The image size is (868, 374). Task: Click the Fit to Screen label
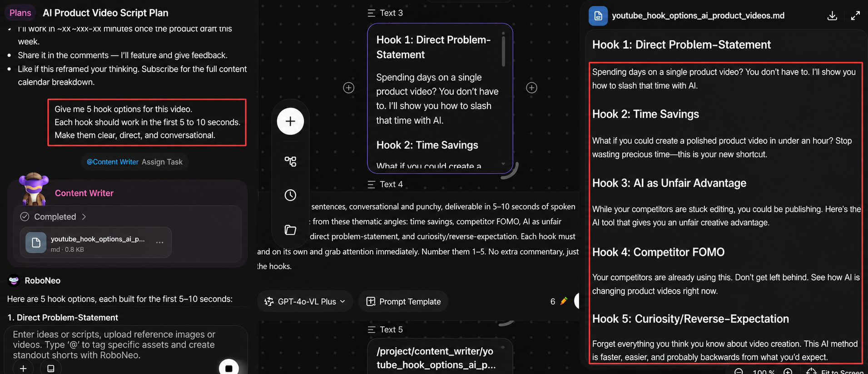point(842,372)
